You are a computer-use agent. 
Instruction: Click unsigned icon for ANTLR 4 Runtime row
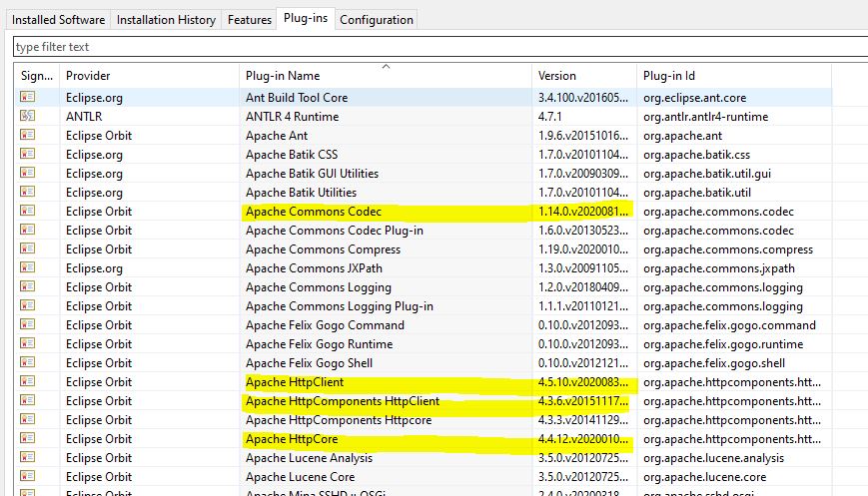click(x=28, y=116)
